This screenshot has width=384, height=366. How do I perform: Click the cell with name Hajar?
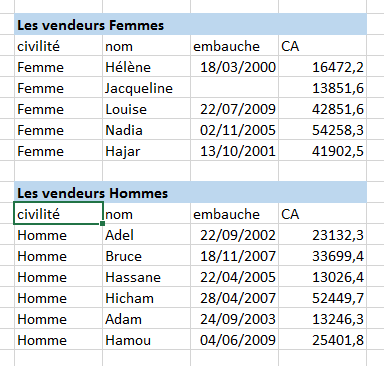pyautogui.click(x=146, y=150)
